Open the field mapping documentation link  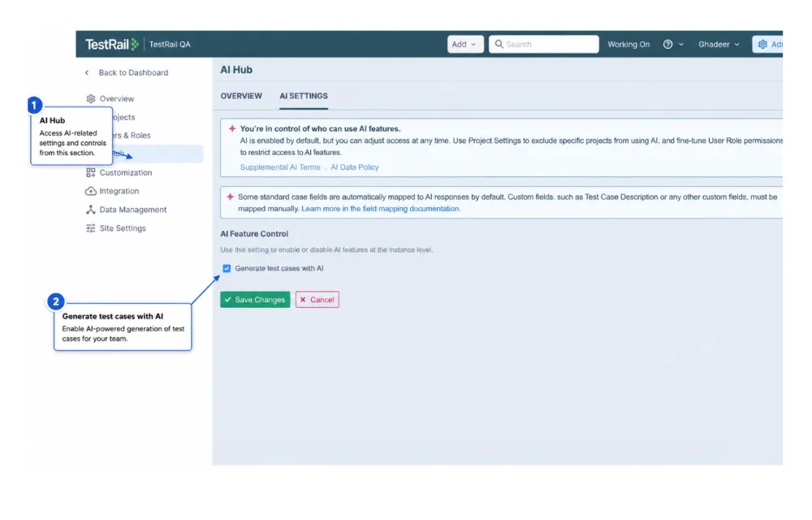click(x=381, y=209)
